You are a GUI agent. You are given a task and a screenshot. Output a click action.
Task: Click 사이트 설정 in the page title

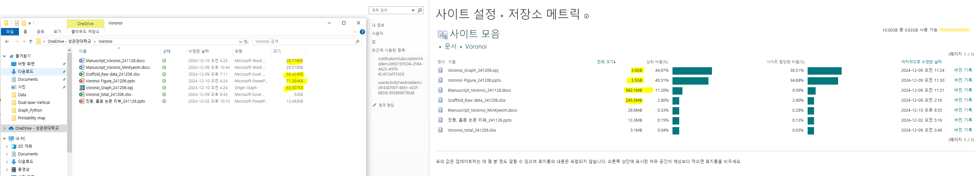[x=466, y=14]
